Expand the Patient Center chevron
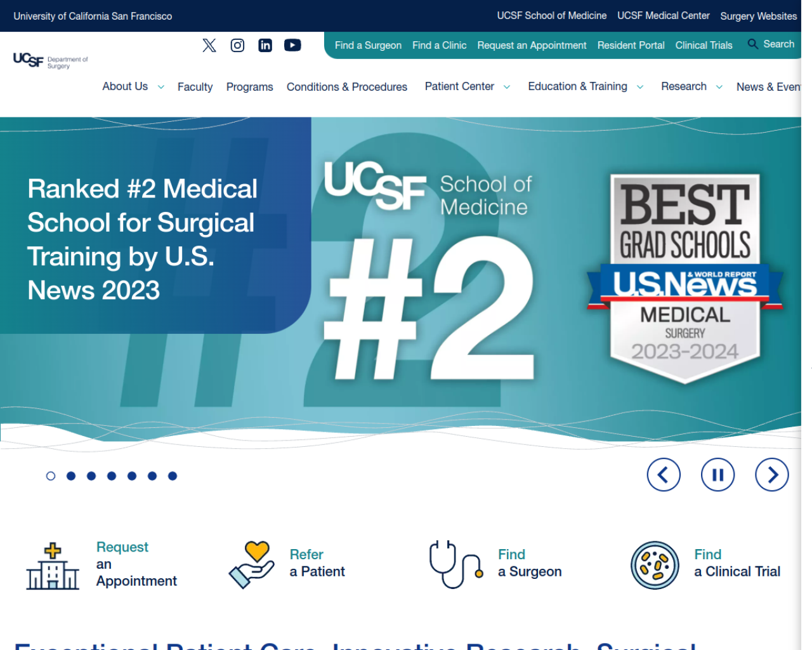 (x=507, y=87)
